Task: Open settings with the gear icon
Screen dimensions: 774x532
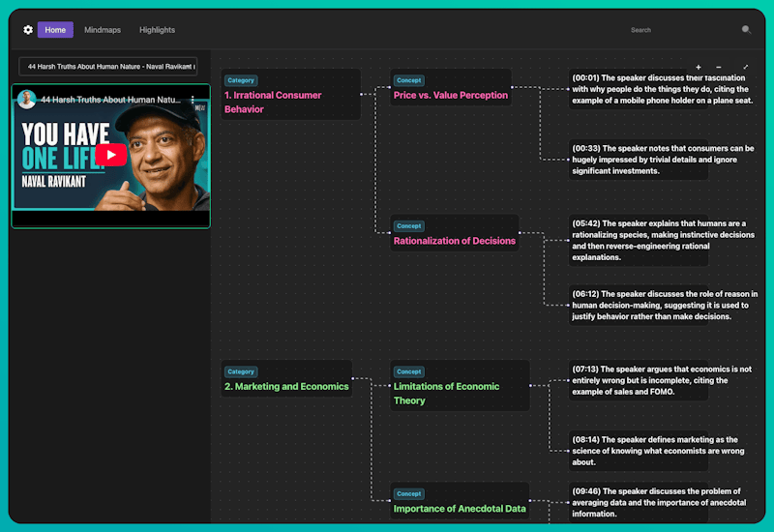Action: [28, 30]
